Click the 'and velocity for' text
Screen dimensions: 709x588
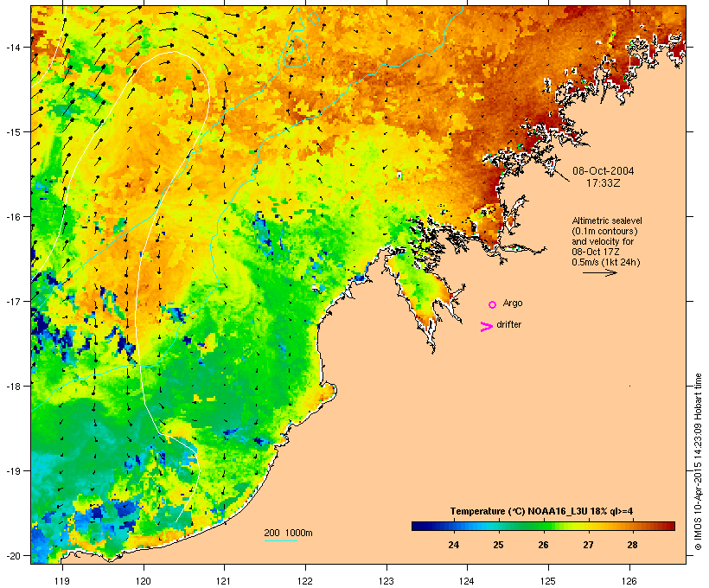(603, 241)
